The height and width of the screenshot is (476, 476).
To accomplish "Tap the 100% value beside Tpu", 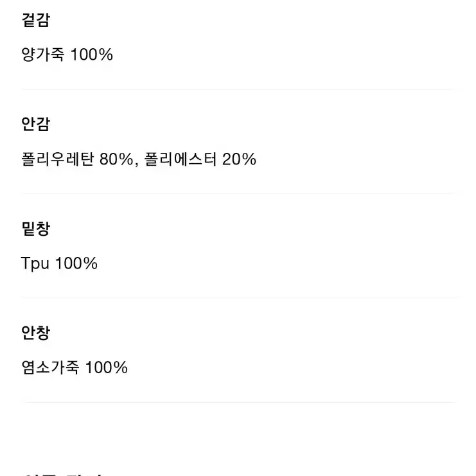I will coord(76,263).
